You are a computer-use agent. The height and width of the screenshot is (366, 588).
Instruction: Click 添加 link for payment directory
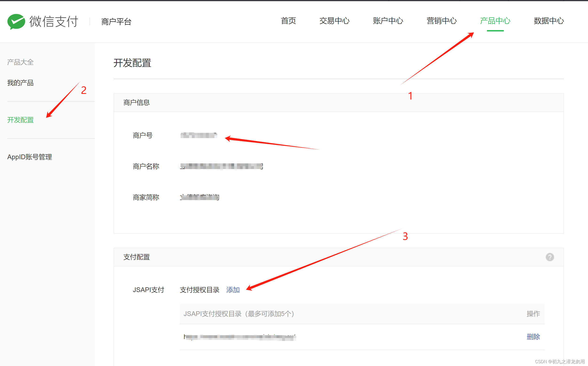[233, 290]
